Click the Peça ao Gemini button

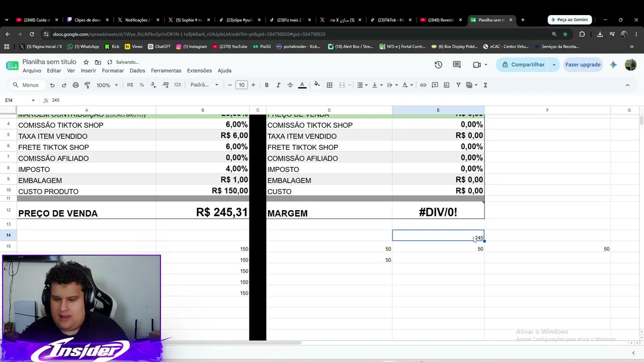[569, 20]
